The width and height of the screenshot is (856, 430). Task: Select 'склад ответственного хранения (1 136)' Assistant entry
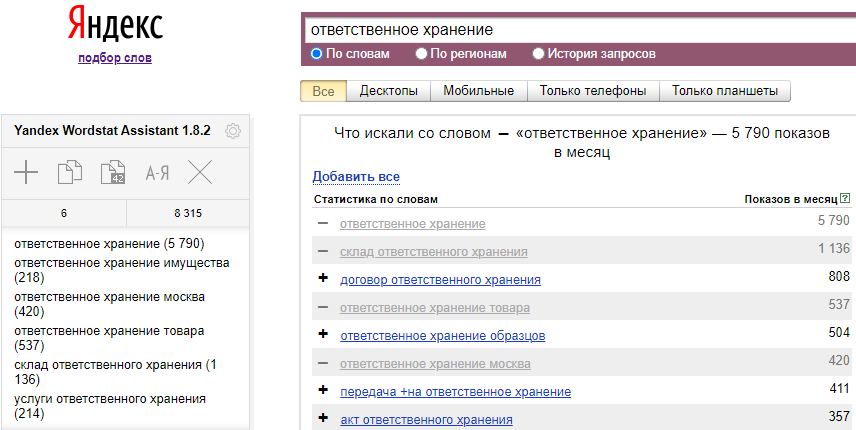tap(115, 372)
